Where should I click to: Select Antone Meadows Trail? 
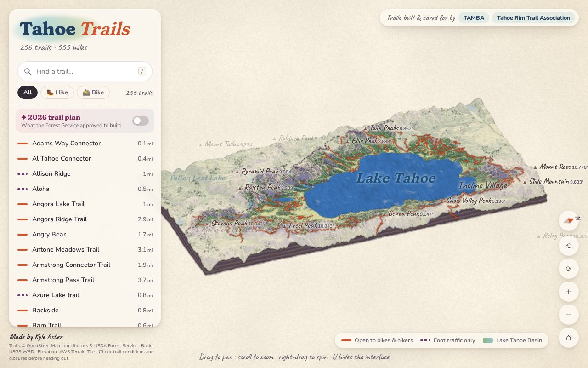[x=85, y=250]
